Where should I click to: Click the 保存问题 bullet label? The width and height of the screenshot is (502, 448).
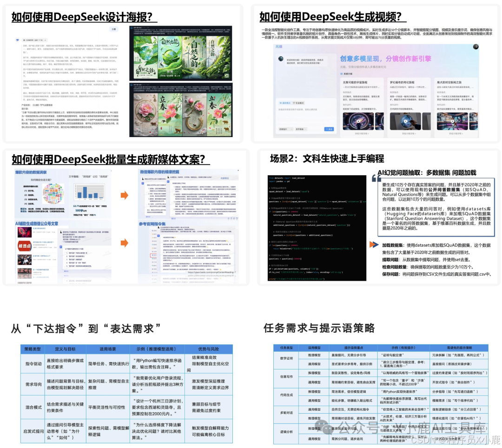(391, 274)
